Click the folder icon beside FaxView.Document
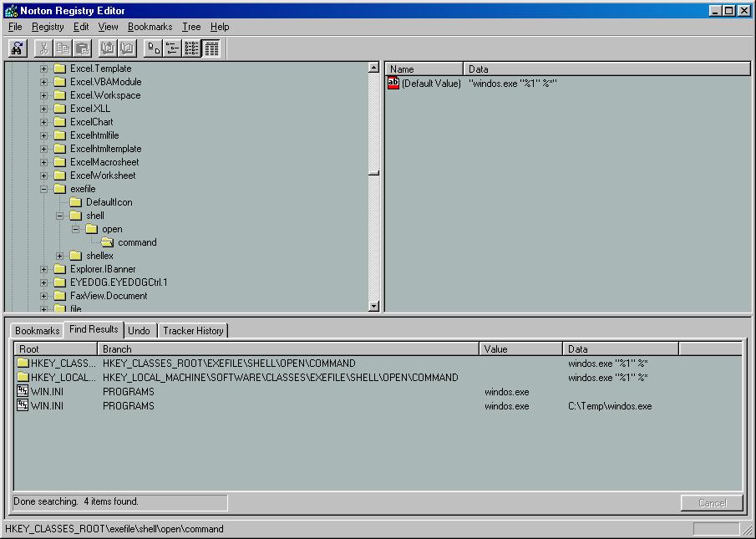 pos(60,296)
